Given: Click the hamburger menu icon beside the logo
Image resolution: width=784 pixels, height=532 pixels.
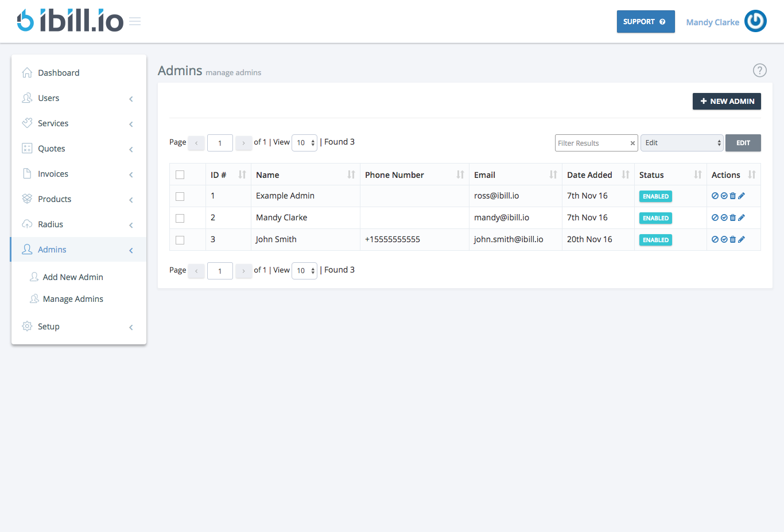Looking at the screenshot, I should pos(135,21).
